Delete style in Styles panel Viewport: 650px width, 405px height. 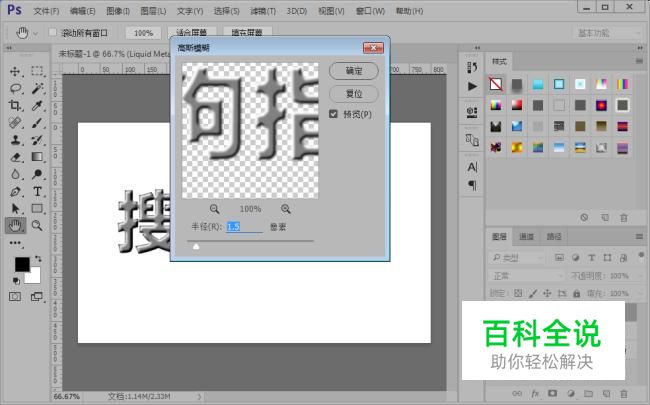[x=623, y=218]
